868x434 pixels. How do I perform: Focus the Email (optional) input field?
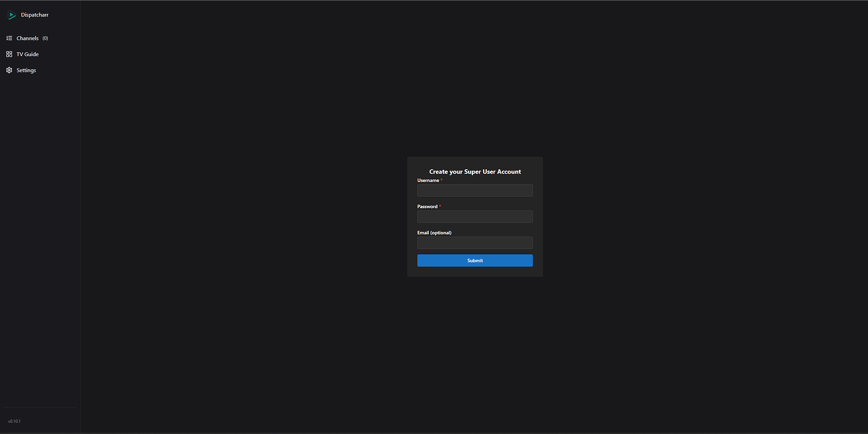point(475,243)
